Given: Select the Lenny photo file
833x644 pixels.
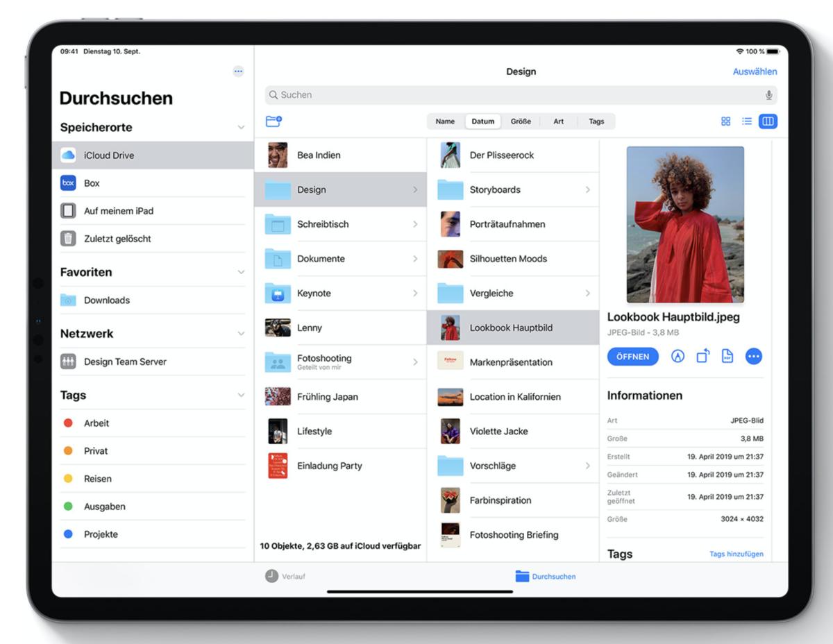Looking at the screenshot, I should [341, 328].
